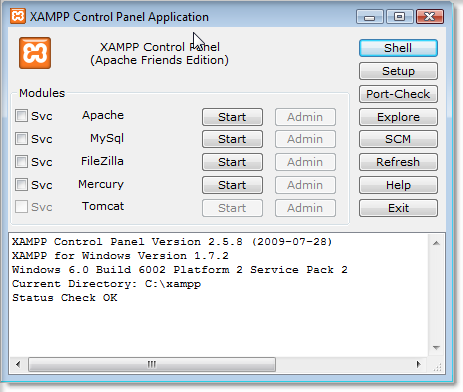Click the horizontal scrollbar right arrow

(419, 364)
